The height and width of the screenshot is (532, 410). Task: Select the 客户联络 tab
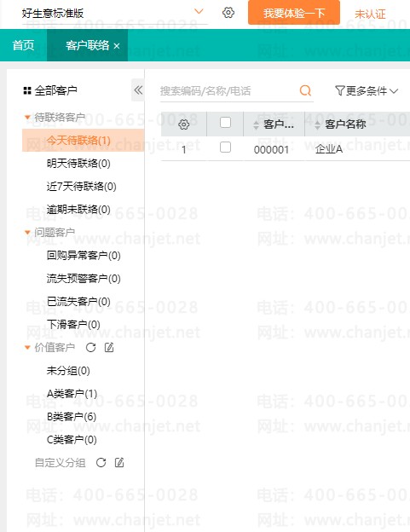88,45
